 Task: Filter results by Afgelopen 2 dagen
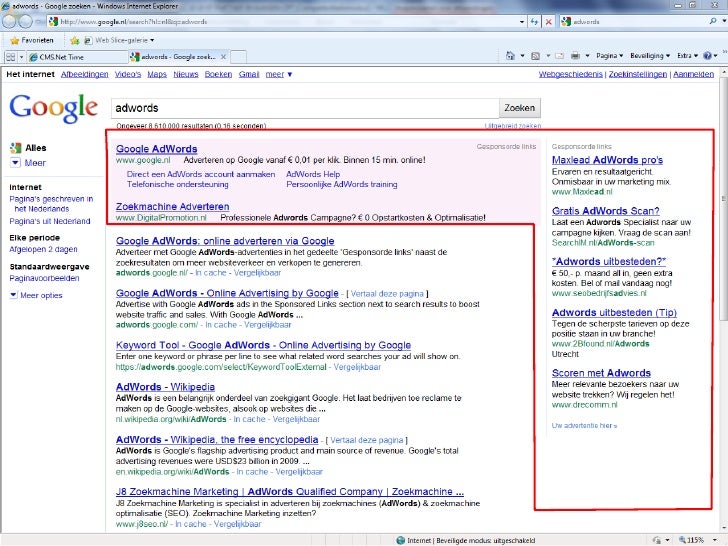pyautogui.click(x=43, y=249)
